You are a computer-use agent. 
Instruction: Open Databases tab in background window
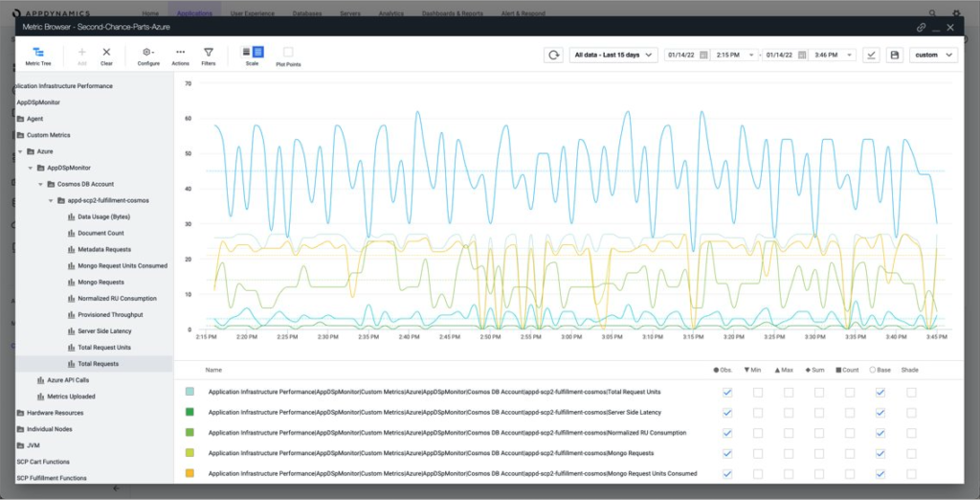pyautogui.click(x=307, y=13)
